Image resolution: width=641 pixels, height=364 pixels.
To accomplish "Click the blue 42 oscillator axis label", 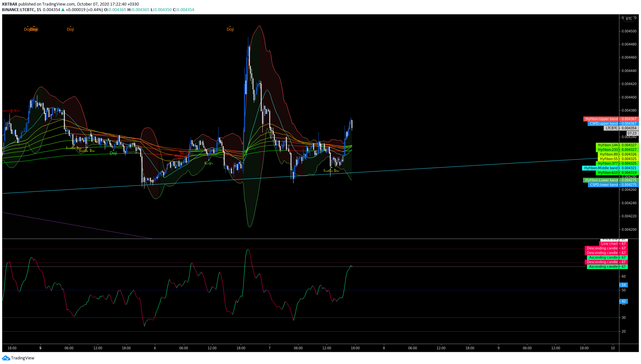I will pyautogui.click(x=623, y=301).
